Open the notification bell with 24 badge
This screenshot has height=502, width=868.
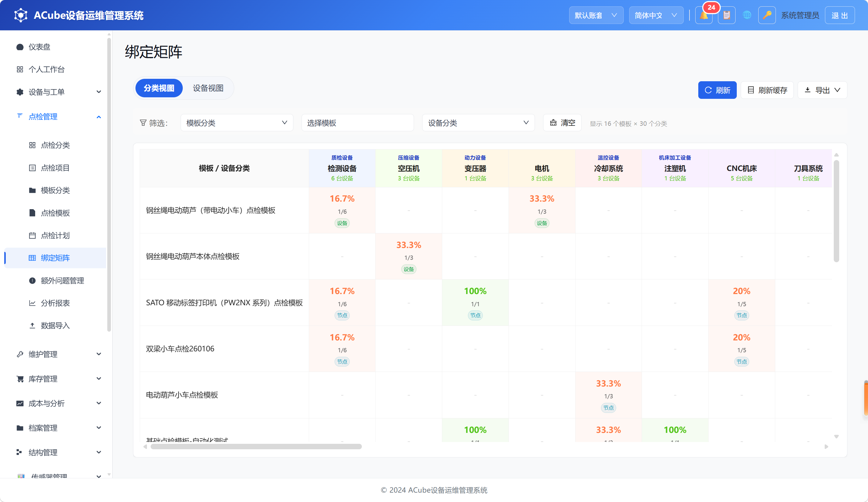(704, 15)
